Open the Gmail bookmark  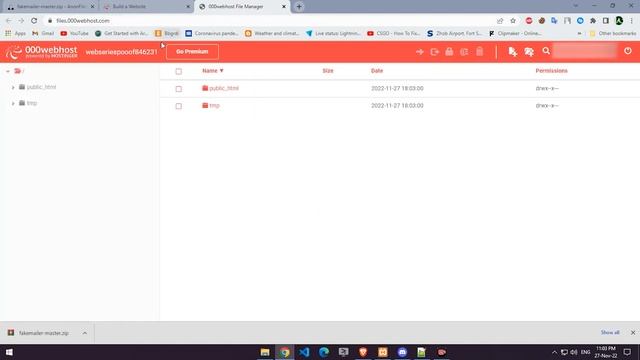(43, 33)
